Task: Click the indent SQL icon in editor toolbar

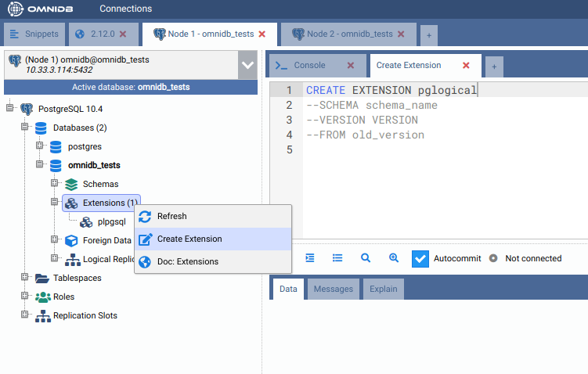Action: [x=310, y=257]
